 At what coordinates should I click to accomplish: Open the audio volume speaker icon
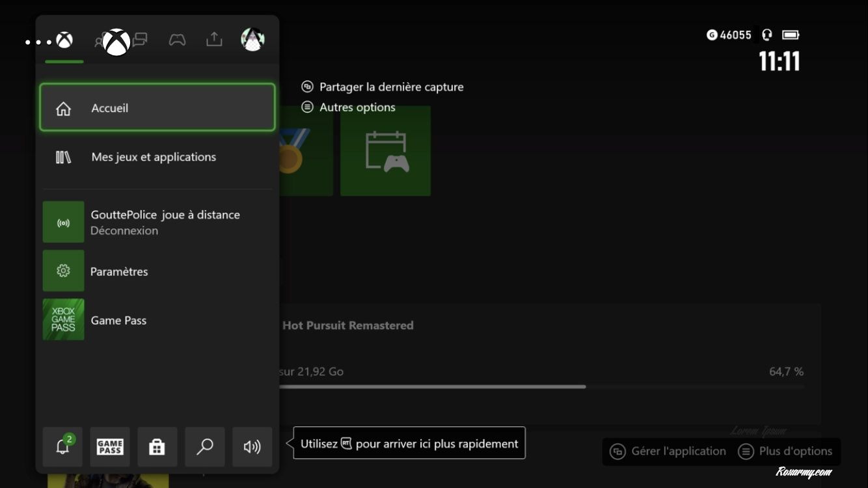(252, 447)
